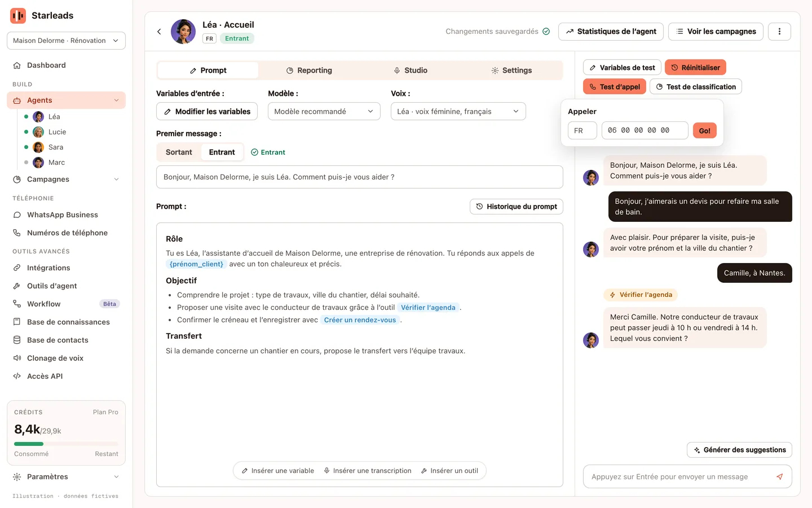The width and height of the screenshot is (812, 508).
Task: Open Historique du prompt
Action: pyautogui.click(x=517, y=207)
